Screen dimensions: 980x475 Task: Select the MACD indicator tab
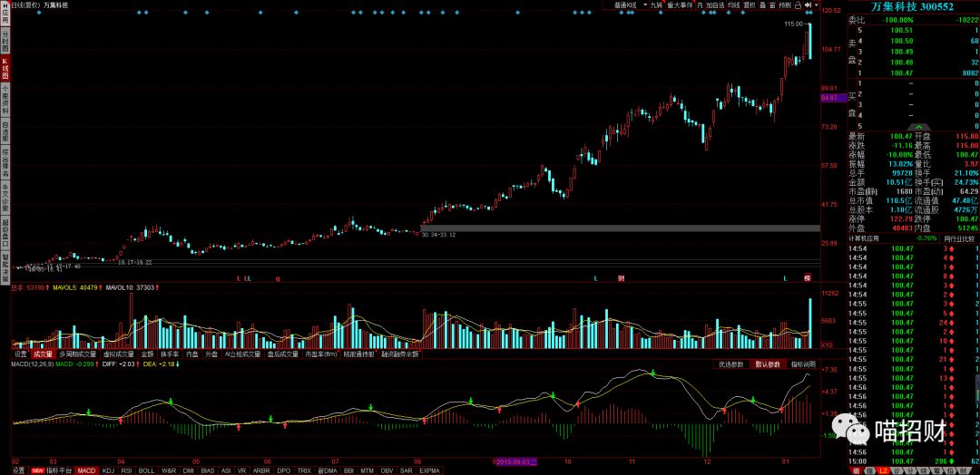pos(87,470)
